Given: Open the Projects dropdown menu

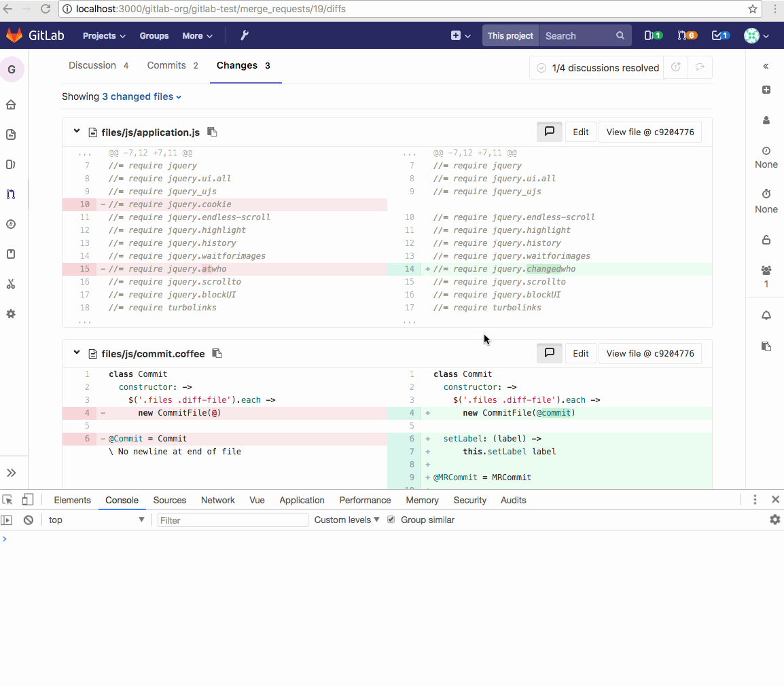Looking at the screenshot, I should 104,35.
